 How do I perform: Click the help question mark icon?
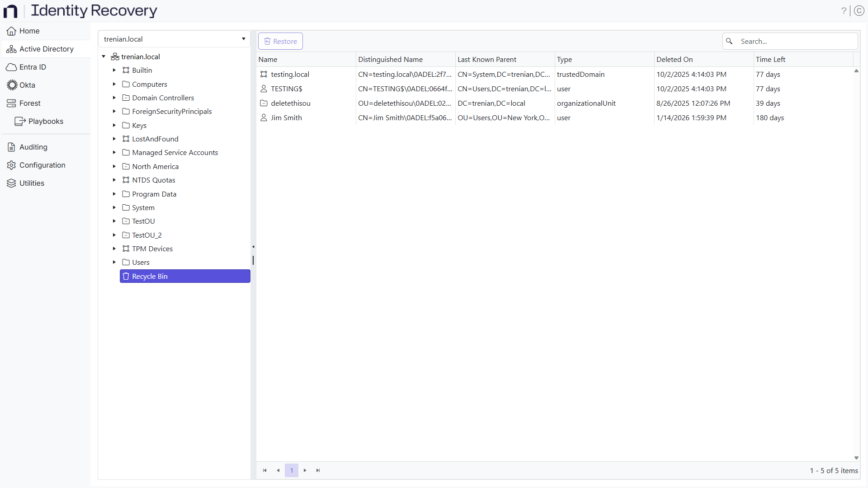click(844, 11)
